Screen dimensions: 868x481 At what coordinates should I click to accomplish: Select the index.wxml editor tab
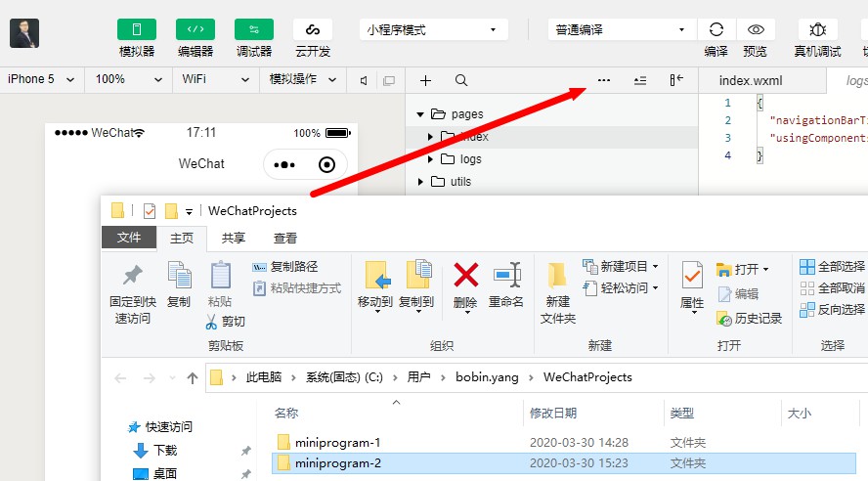point(750,80)
